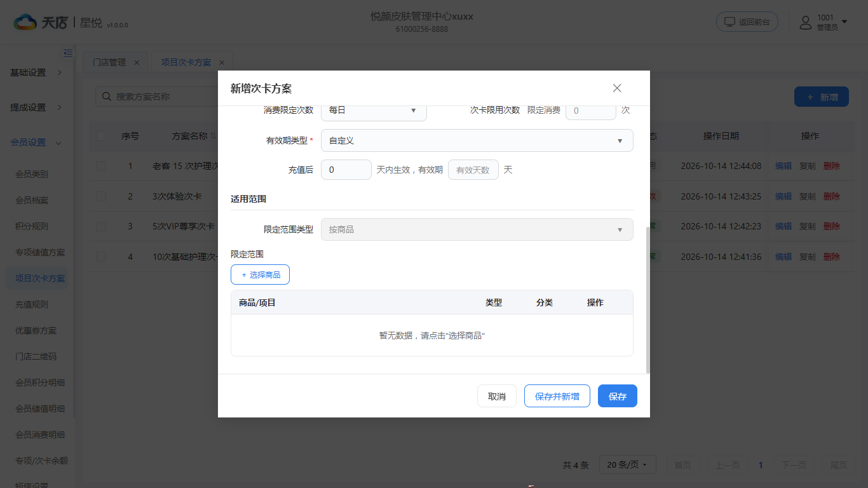
Task: Click page number 1 in pagination
Action: pyautogui.click(x=761, y=465)
